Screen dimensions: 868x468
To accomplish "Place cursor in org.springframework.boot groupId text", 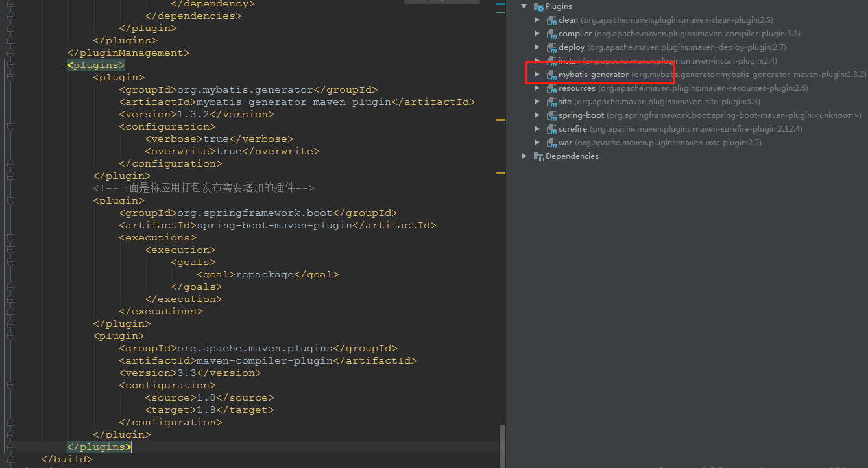I will 254,213.
